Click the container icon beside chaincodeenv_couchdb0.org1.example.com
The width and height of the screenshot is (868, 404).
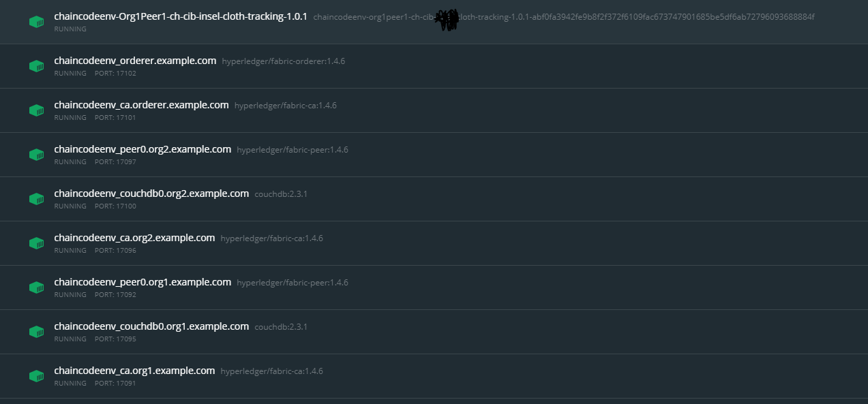(x=37, y=332)
